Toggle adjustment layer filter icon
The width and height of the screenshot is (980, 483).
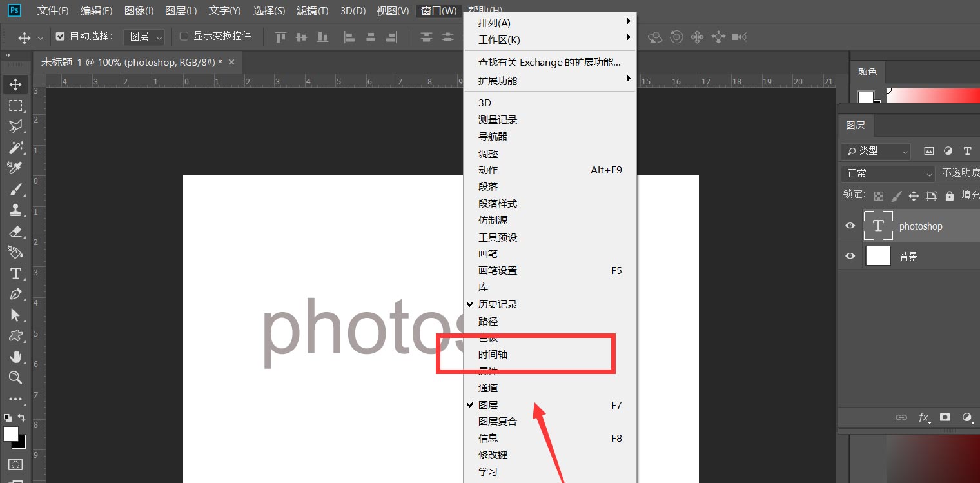click(948, 151)
